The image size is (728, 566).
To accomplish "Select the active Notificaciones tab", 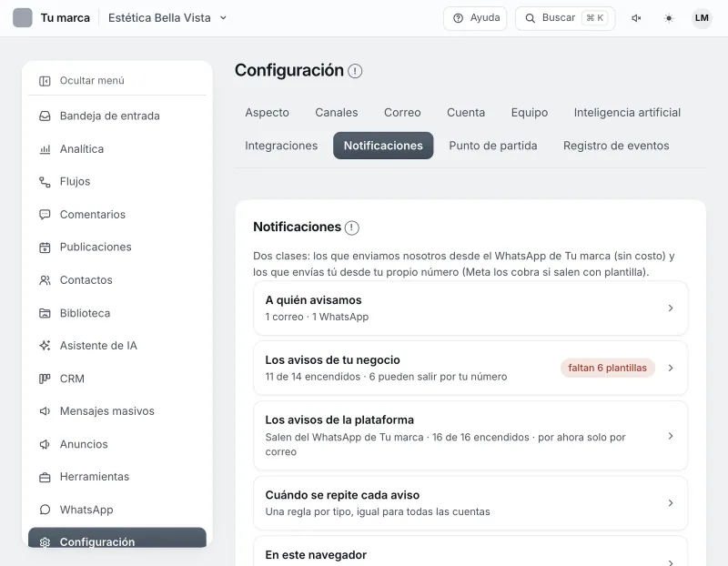I will [383, 146].
